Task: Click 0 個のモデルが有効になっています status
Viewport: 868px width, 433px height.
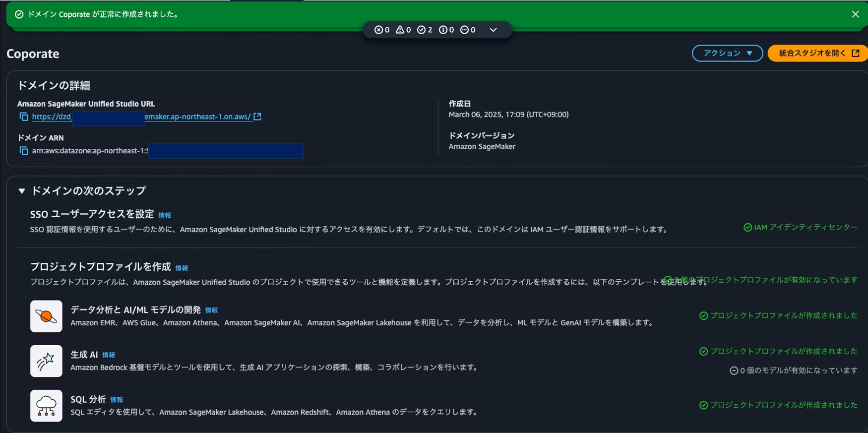Action: pos(794,370)
